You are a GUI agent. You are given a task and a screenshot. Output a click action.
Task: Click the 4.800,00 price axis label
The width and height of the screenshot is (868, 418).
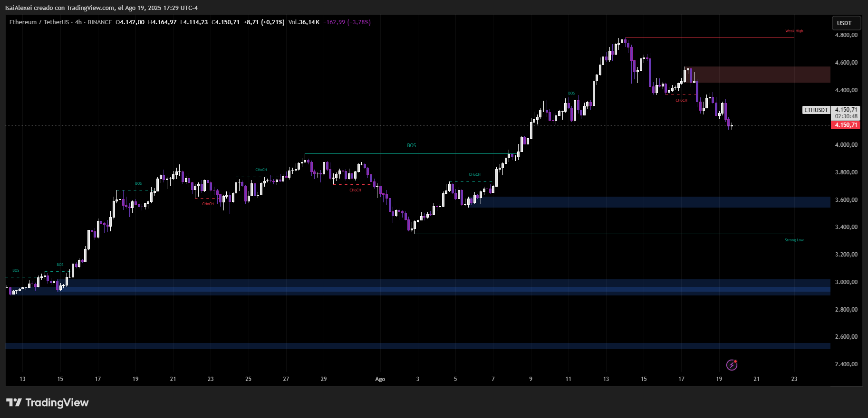(846, 35)
